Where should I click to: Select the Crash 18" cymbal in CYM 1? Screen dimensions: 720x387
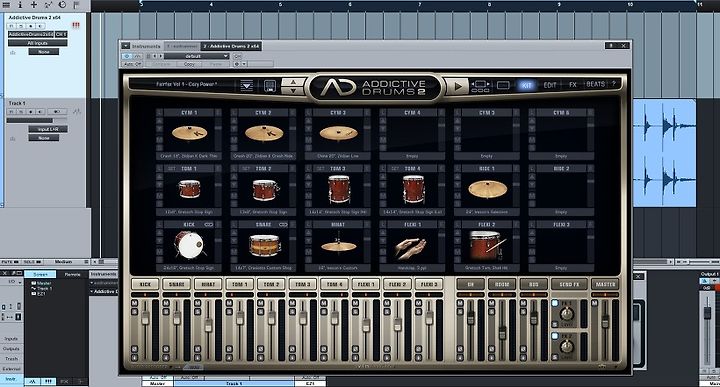coord(189,134)
